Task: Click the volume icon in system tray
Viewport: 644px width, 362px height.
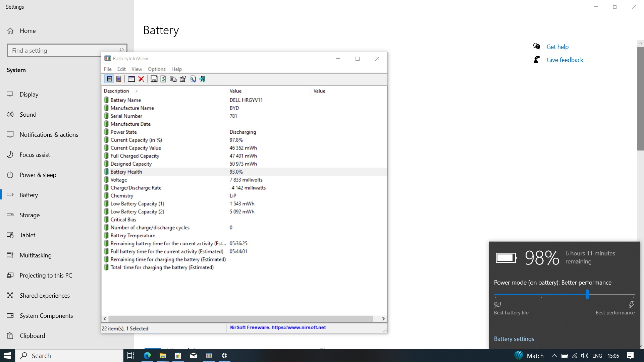Action: click(x=585, y=356)
